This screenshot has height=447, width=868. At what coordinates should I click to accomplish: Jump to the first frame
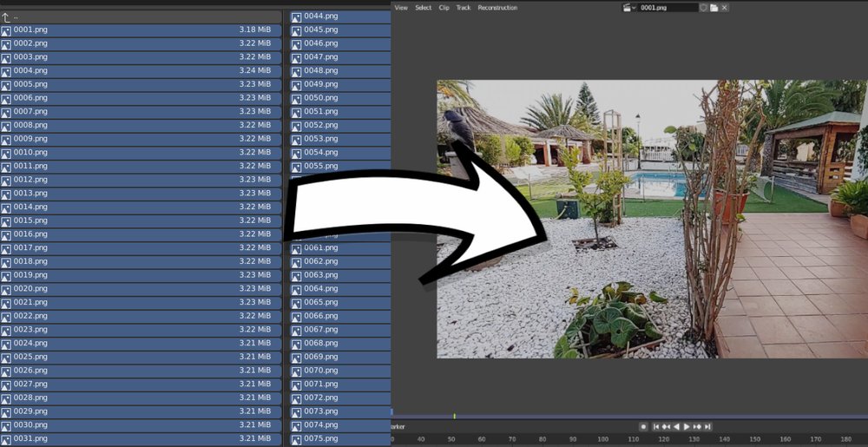point(655,426)
